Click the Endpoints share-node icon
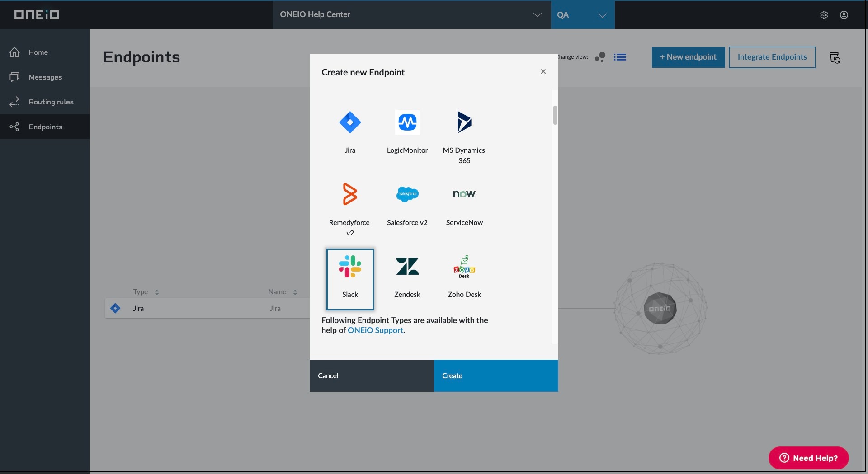Viewport: 868px width, 474px height. 14,127
